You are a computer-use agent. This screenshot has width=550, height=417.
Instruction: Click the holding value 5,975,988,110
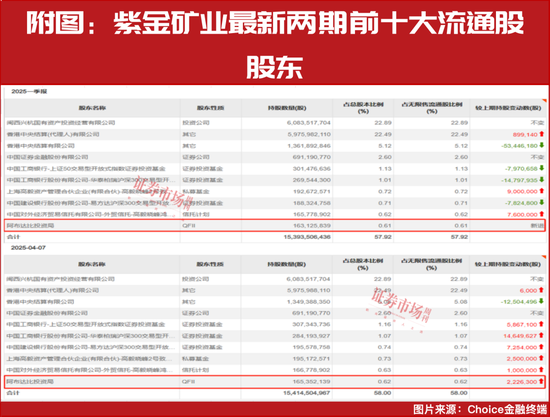pos(309,290)
